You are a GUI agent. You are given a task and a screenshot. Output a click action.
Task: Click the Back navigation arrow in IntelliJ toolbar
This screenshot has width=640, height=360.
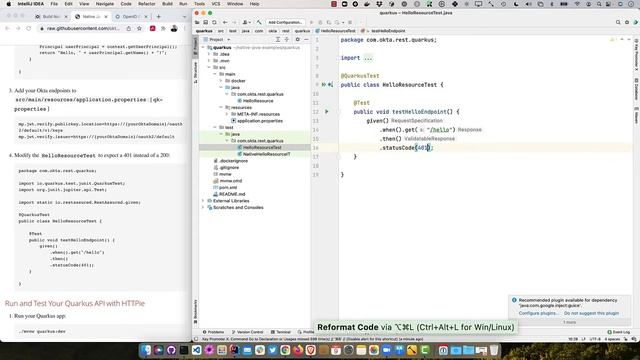tap(225, 22)
